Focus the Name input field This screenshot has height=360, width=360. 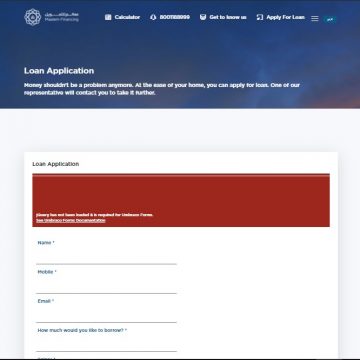pyautogui.click(x=106, y=257)
